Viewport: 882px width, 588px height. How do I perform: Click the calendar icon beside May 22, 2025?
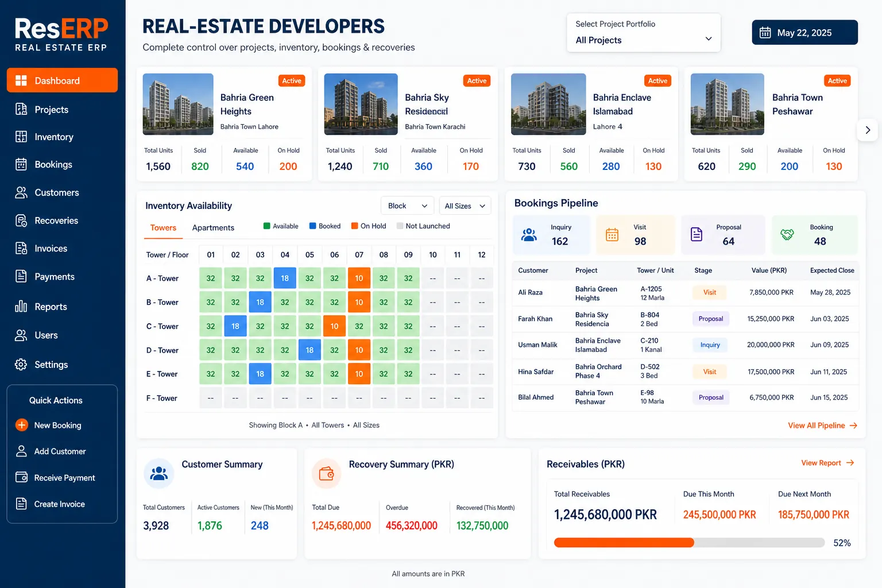pos(765,33)
